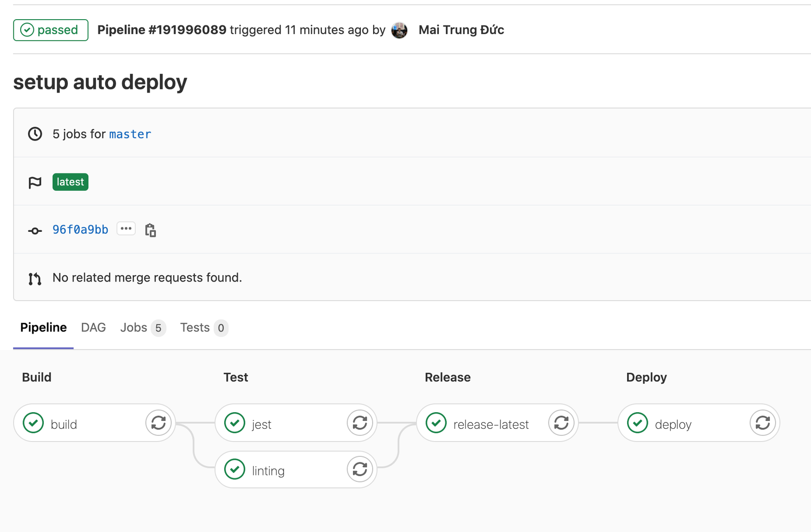Retry the jest job
The height and width of the screenshot is (532, 811).
[360, 423]
